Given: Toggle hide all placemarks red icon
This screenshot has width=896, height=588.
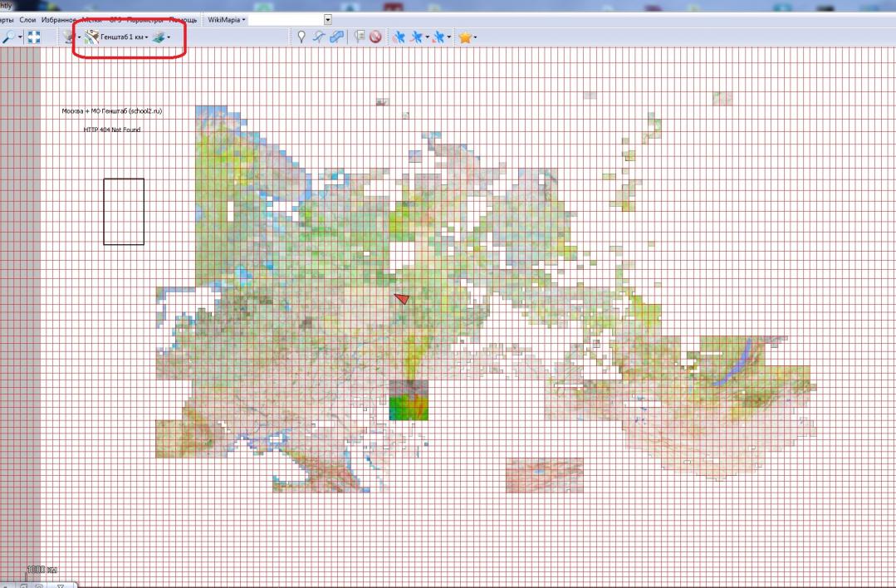Looking at the screenshot, I should click(375, 37).
